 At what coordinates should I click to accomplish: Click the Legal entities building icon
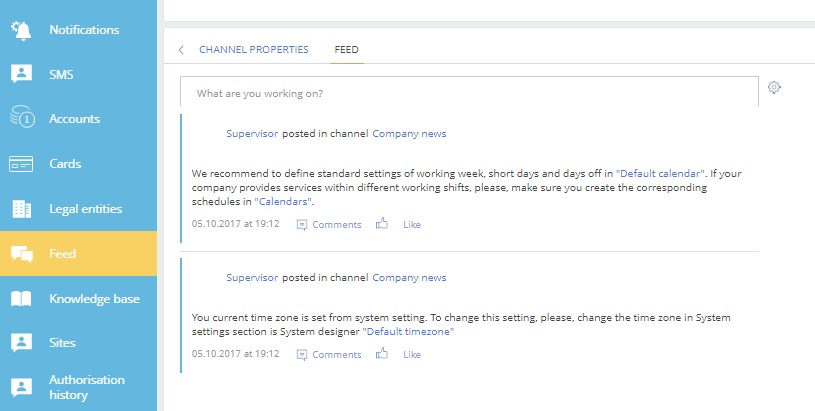(x=22, y=209)
